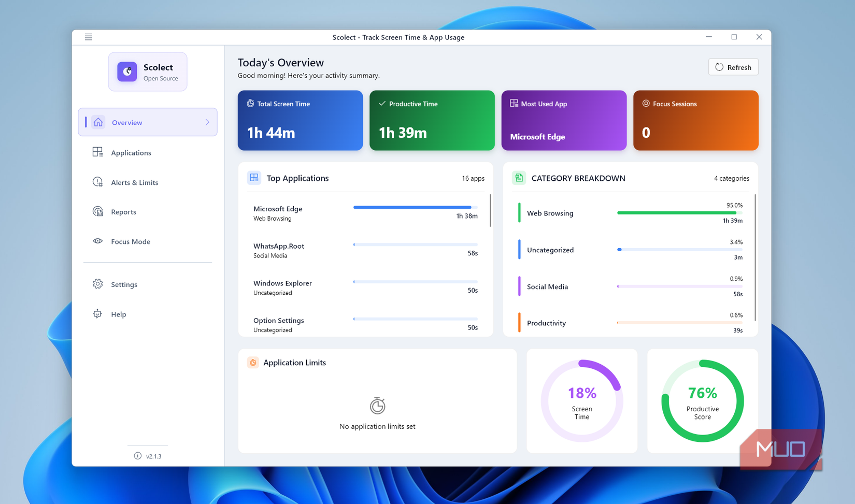Image resolution: width=855 pixels, height=504 pixels.
Task: Click the Help robot icon
Action: pyautogui.click(x=97, y=313)
